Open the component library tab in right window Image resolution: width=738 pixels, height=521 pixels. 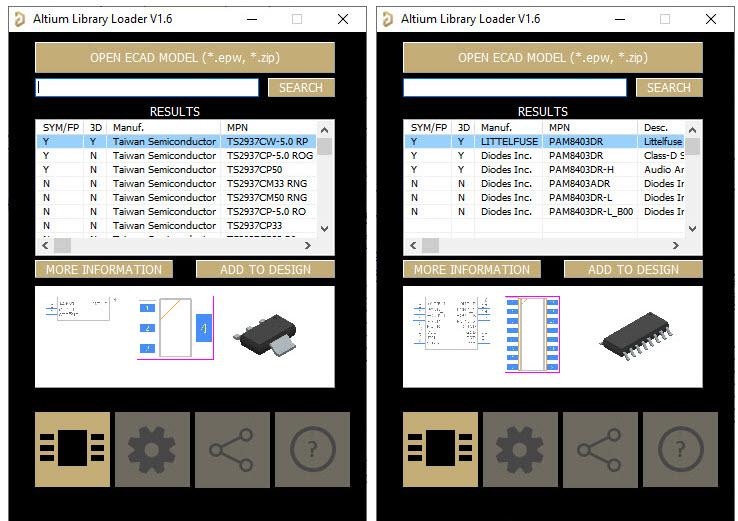pyautogui.click(x=441, y=449)
